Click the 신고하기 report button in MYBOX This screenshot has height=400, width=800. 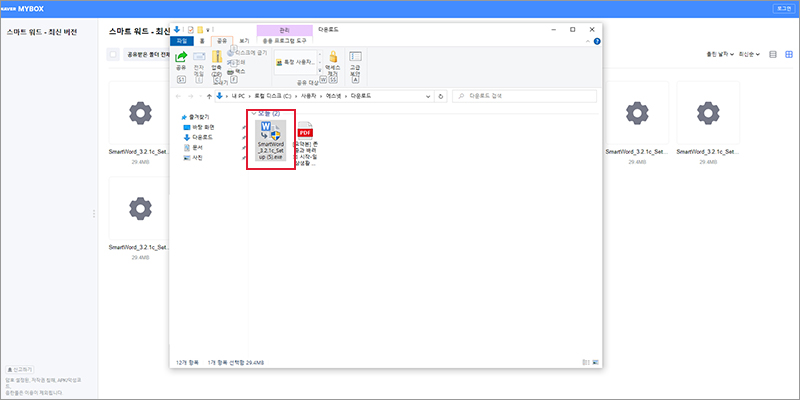[20, 369]
